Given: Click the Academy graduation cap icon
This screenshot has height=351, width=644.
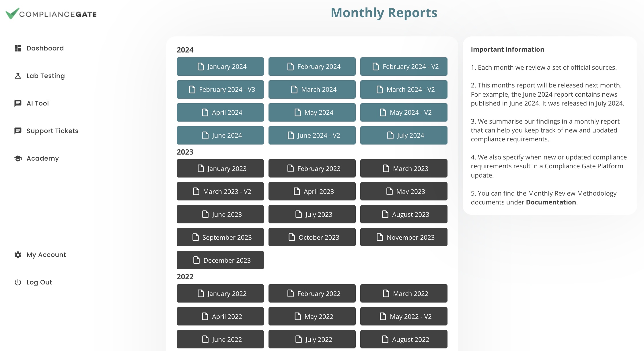Looking at the screenshot, I should 18,158.
